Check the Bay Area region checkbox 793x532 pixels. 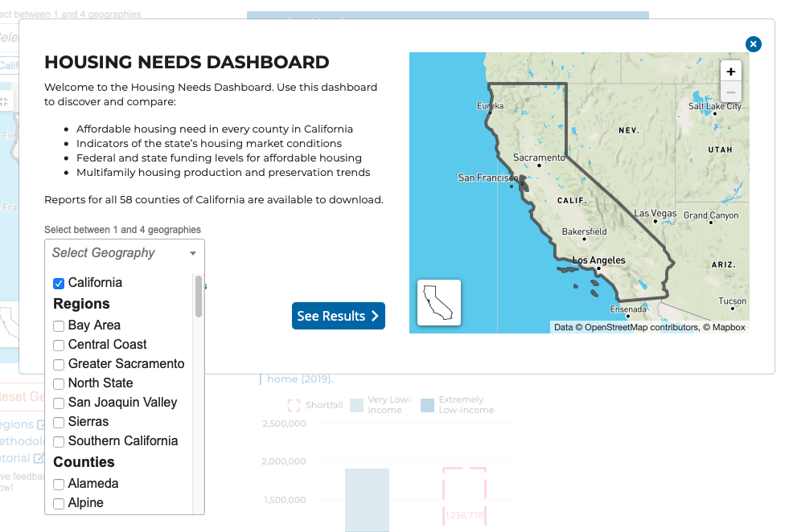point(58,325)
